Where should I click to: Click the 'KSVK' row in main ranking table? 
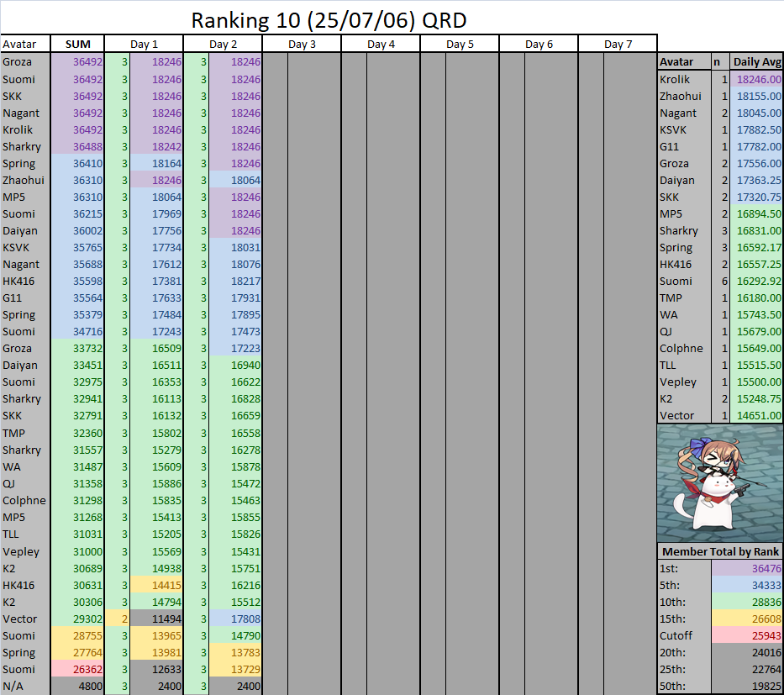pyautogui.click(x=131, y=248)
